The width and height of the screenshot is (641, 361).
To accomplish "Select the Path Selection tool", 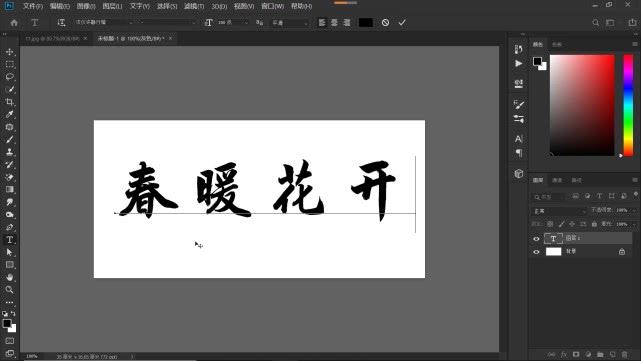I will pos(9,252).
